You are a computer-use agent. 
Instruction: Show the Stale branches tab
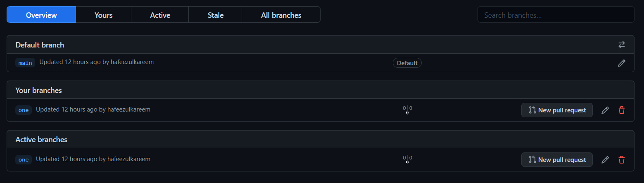click(215, 15)
